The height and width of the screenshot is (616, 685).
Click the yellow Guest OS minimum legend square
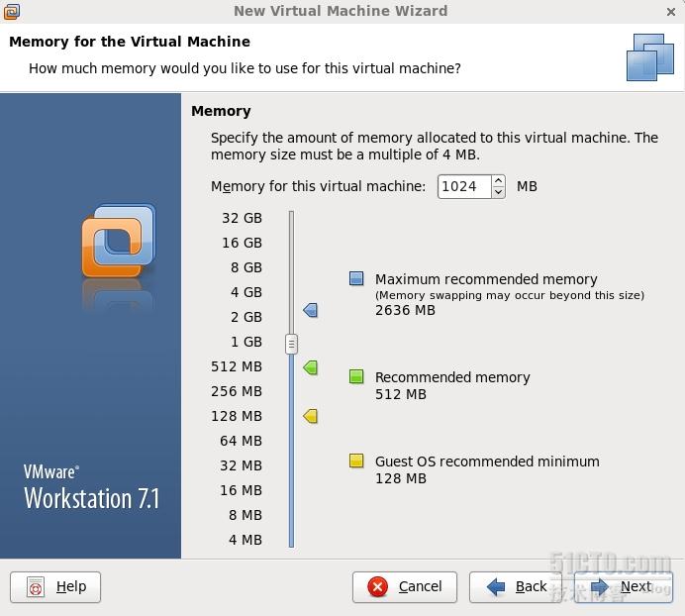coord(356,461)
